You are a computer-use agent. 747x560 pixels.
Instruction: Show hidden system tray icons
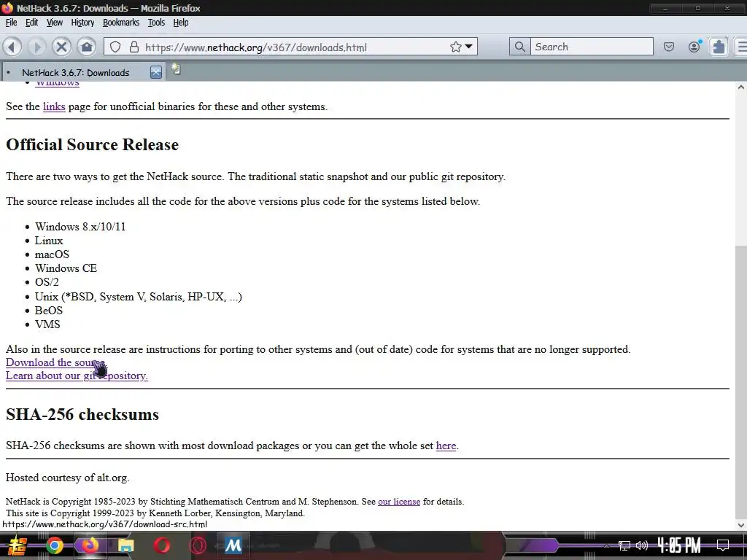pyautogui.click(x=606, y=545)
